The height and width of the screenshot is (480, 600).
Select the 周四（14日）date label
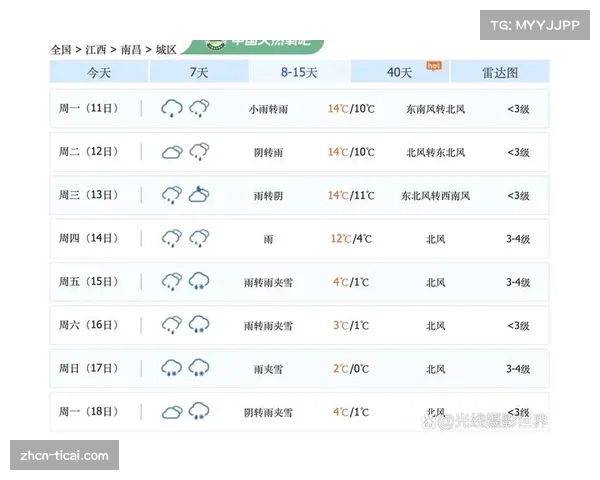pos(88,238)
